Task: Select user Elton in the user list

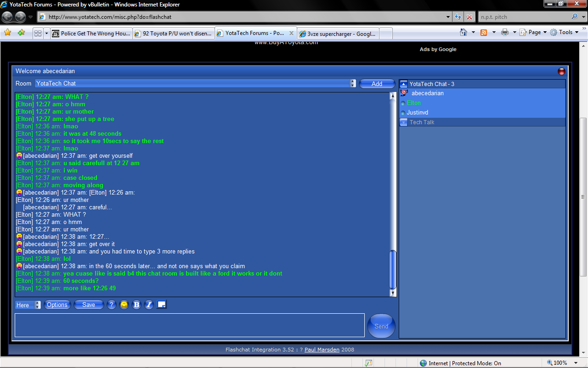Action: click(x=413, y=103)
